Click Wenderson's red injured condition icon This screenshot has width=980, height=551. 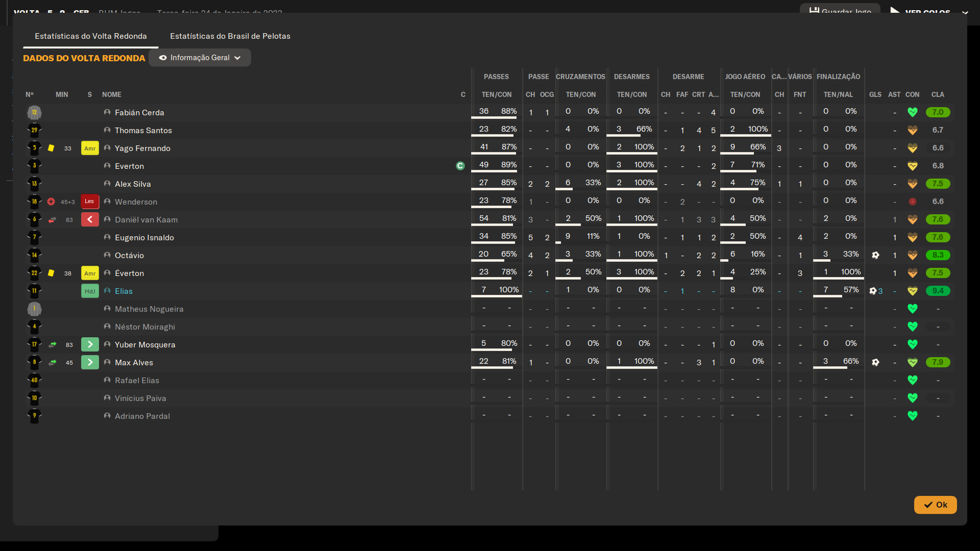tap(913, 202)
